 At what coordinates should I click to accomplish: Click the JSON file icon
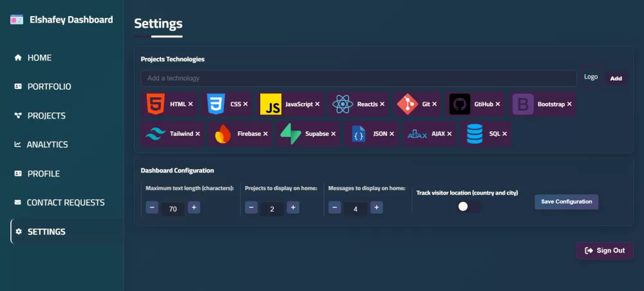tap(359, 134)
